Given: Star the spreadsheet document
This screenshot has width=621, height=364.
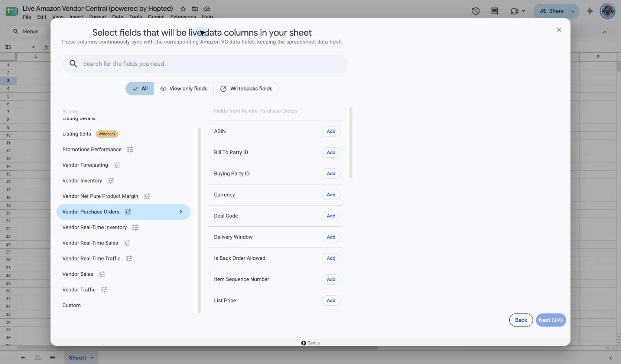Looking at the screenshot, I should click(183, 9).
